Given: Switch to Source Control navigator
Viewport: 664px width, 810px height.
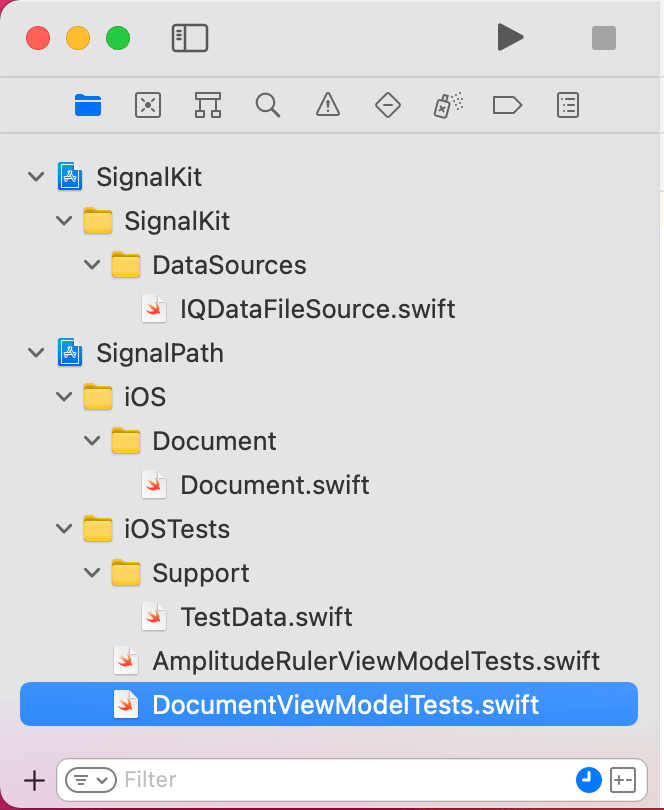Looking at the screenshot, I should click(148, 105).
